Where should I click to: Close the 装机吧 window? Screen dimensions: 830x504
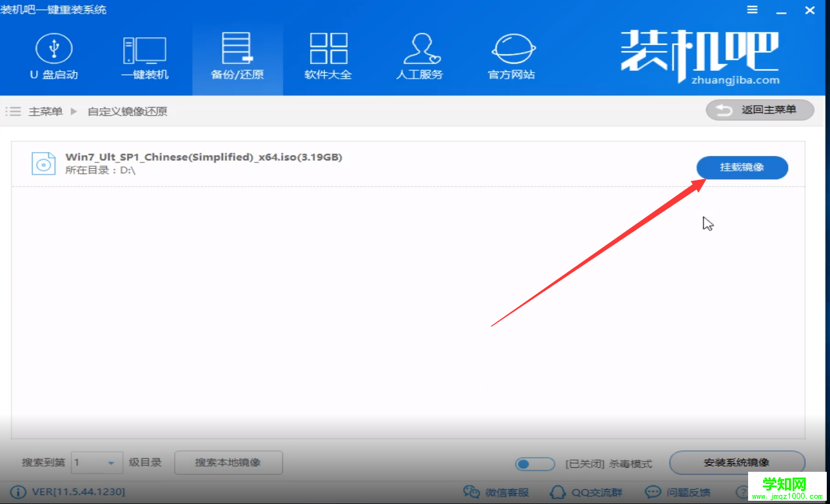pos(811,10)
